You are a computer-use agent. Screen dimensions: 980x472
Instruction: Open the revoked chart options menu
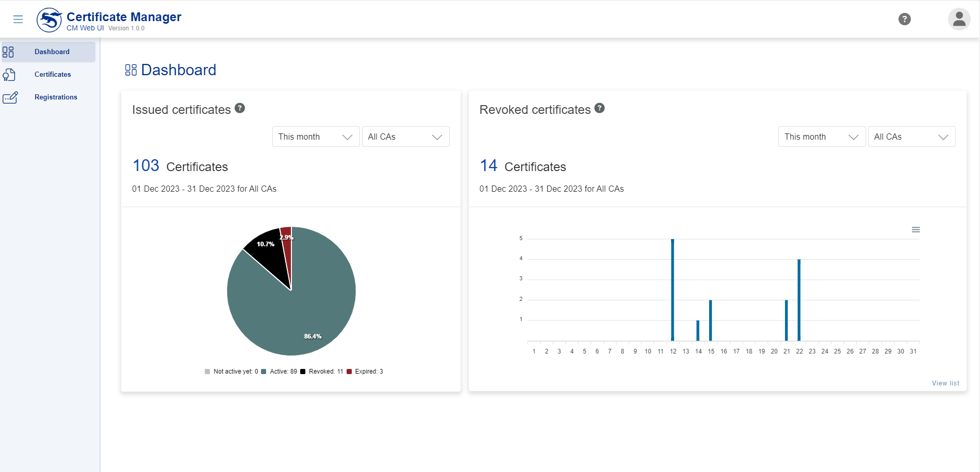pos(916,230)
